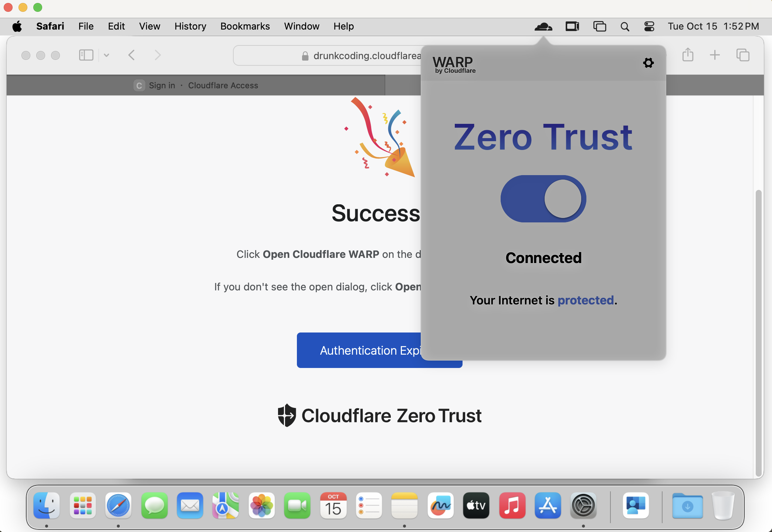The height and width of the screenshot is (532, 772).
Task: Open the History menu
Action: tap(190, 27)
